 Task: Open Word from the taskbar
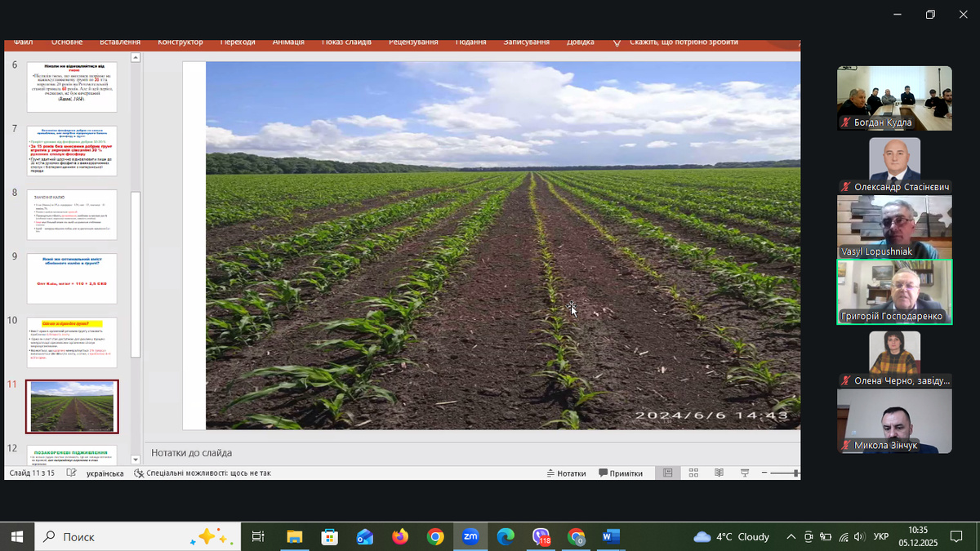611,536
